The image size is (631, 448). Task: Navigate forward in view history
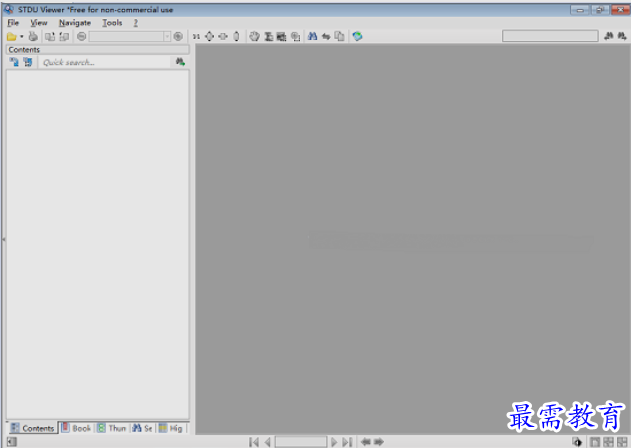pyautogui.click(x=379, y=442)
